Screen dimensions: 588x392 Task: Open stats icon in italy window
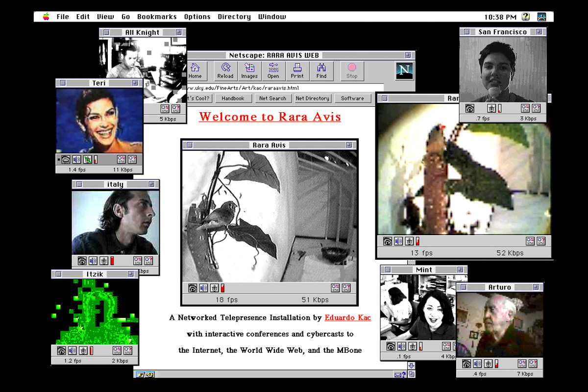click(x=138, y=261)
